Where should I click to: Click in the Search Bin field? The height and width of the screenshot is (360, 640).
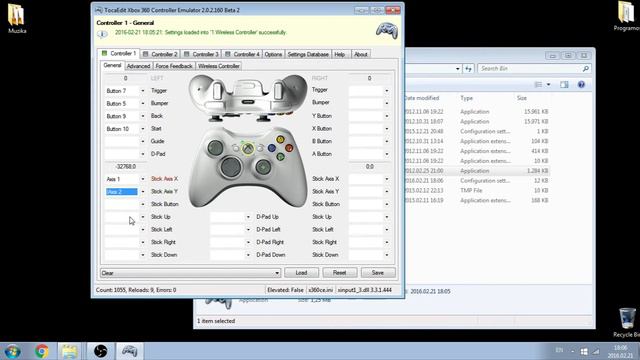pyautogui.click(x=531, y=69)
